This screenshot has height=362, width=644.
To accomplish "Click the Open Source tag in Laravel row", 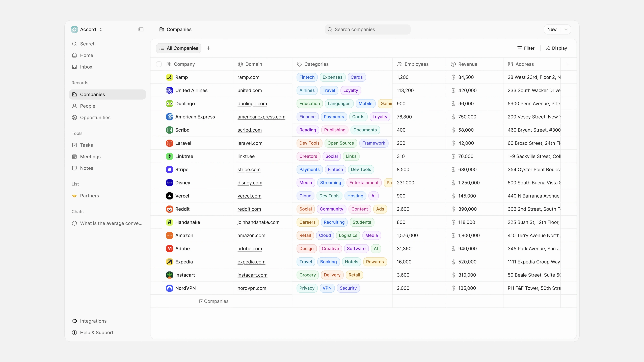I will coord(340,143).
